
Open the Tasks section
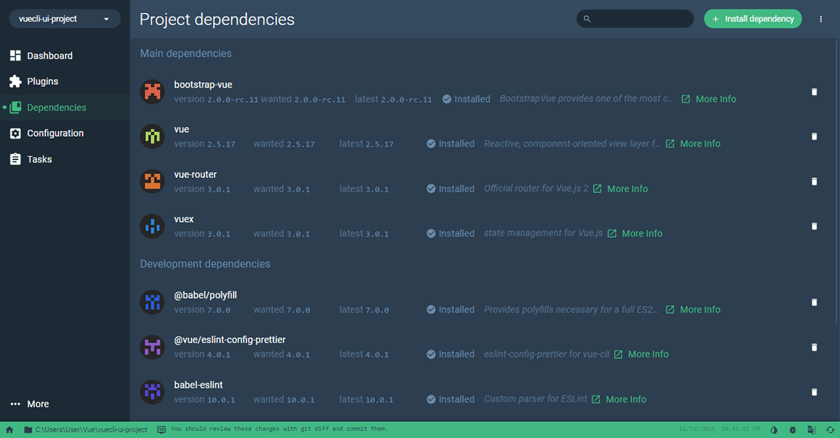pyautogui.click(x=64, y=159)
